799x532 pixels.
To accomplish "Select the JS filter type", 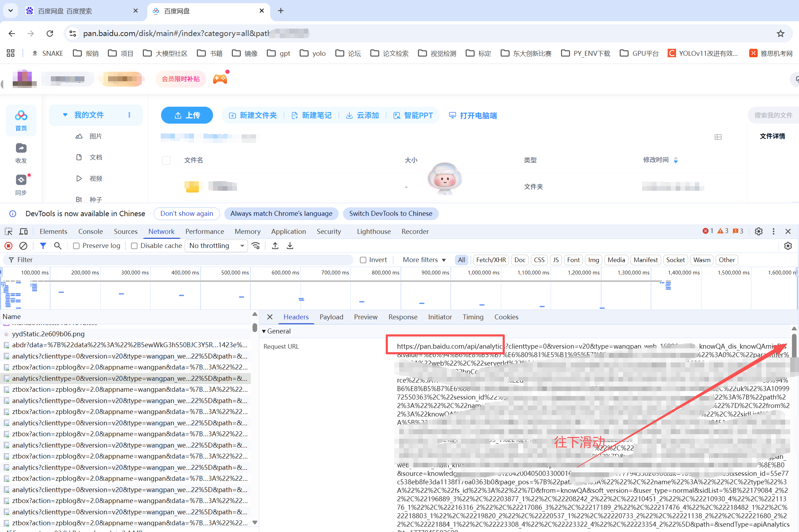I will (556, 260).
